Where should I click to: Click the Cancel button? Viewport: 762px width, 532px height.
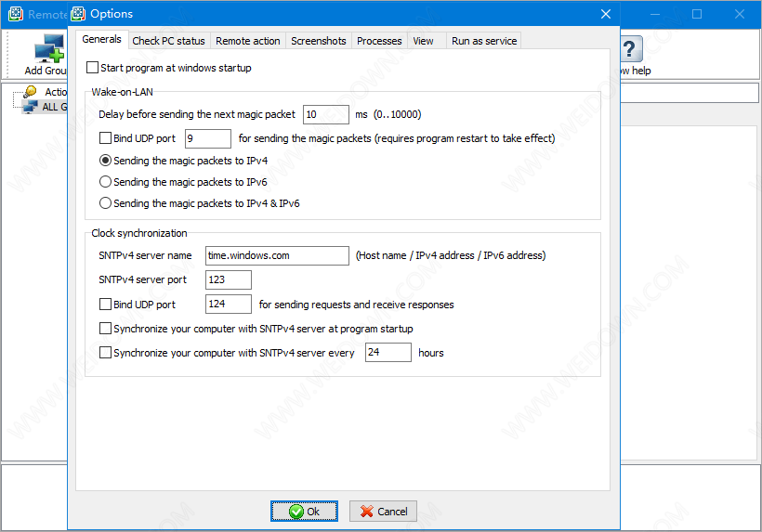click(x=383, y=512)
